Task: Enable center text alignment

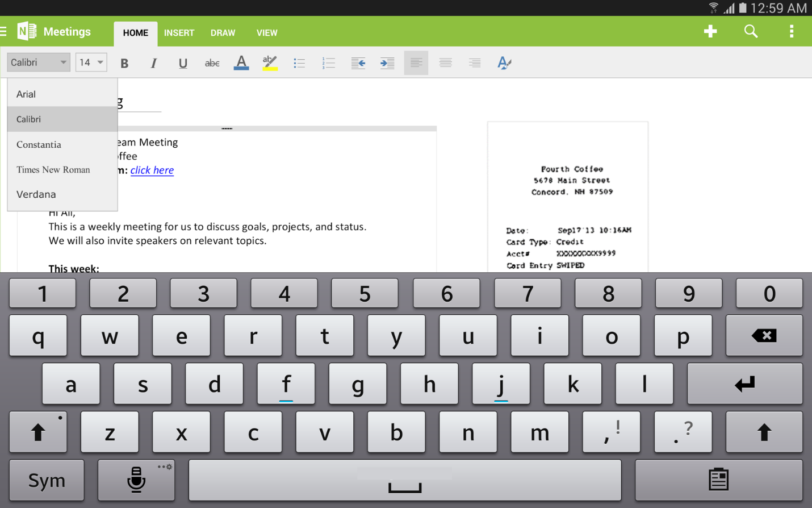Action: (x=445, y=63)
